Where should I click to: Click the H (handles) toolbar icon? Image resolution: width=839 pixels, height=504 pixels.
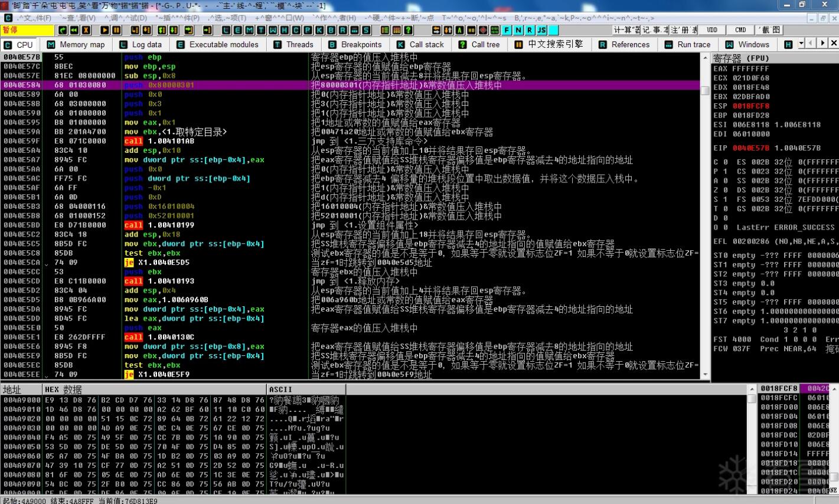click(x=285, y=30)
